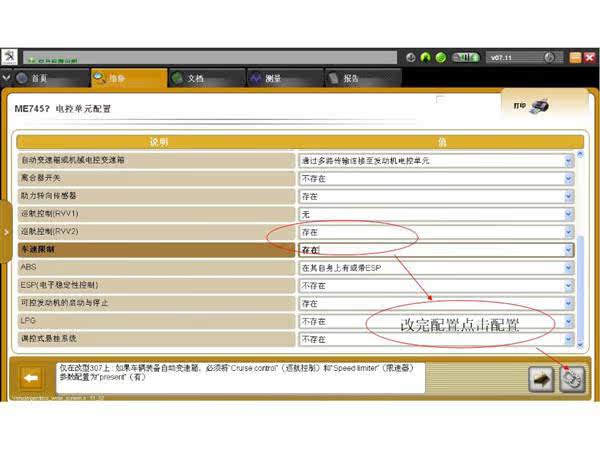This screenshot has width=600, height=450.
Task: Click the 说明 column header
Action: [158, 142]
